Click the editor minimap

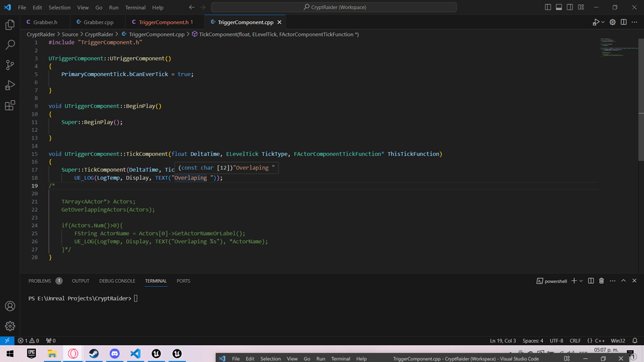[618, 47]
